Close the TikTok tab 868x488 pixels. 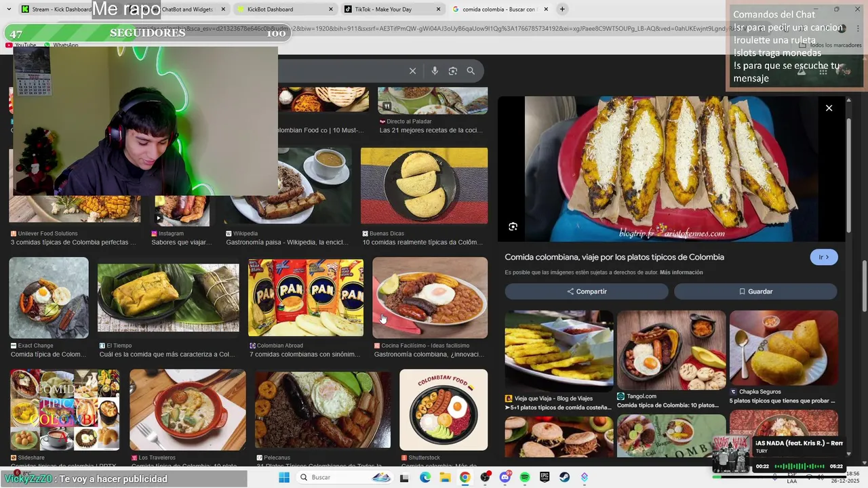(x=439, y=9)
